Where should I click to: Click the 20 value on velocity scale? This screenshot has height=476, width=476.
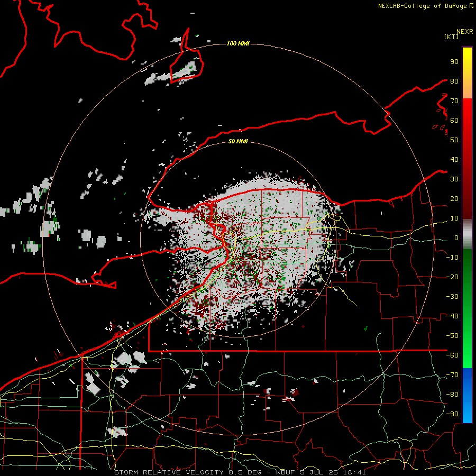pyautogui.click(x=454, y=198)
